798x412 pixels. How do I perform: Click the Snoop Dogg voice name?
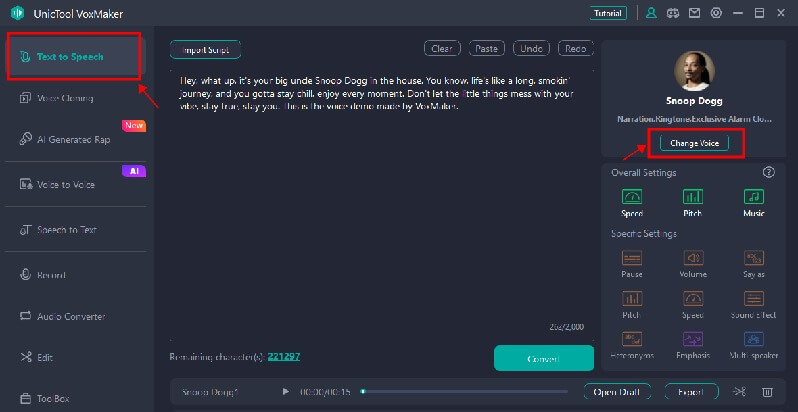pos(694,101)
